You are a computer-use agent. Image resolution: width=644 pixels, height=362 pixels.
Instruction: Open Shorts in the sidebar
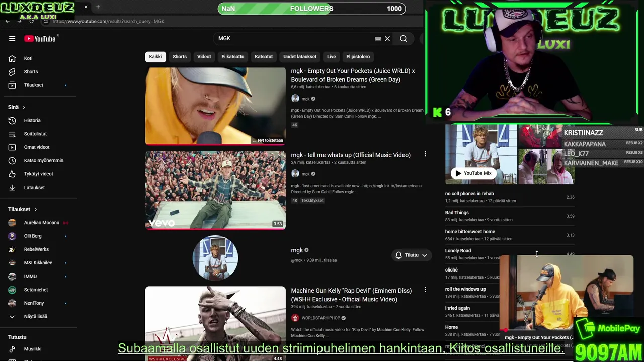[x=31, y=72]
